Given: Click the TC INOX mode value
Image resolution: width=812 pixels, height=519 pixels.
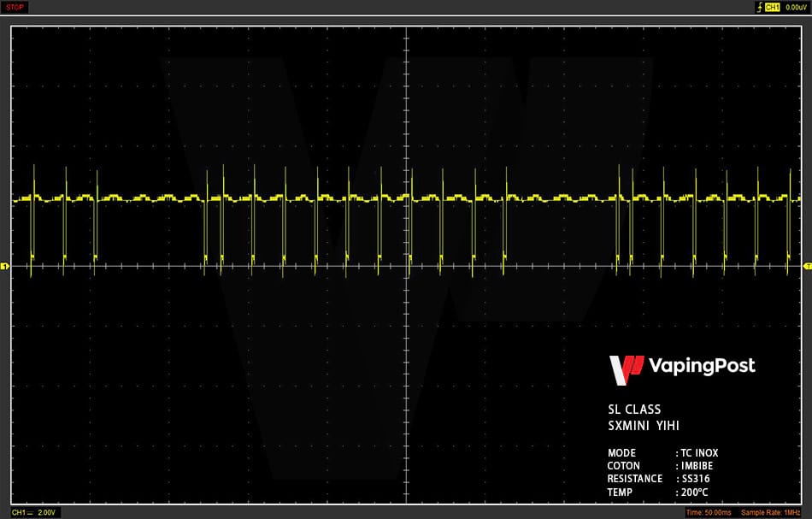Looking at the screenshot, I should click(699, 453).
